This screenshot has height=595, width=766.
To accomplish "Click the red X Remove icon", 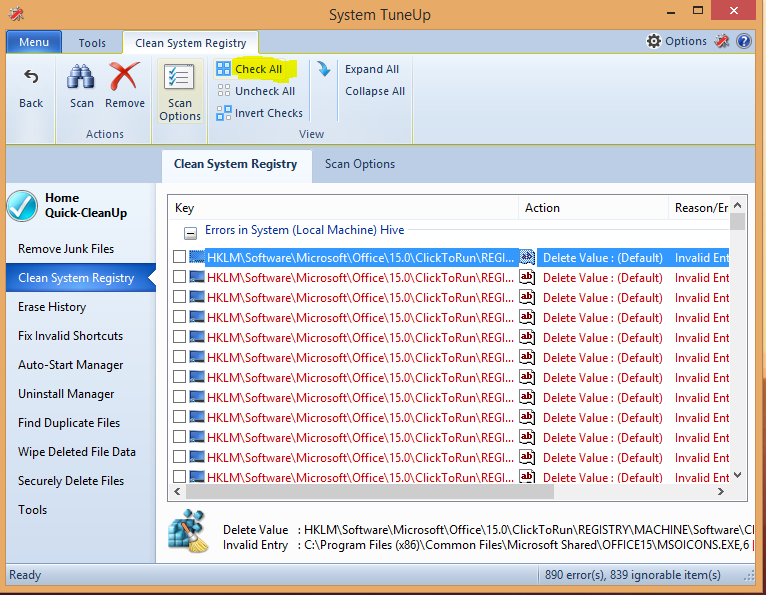I will (124, 76).
